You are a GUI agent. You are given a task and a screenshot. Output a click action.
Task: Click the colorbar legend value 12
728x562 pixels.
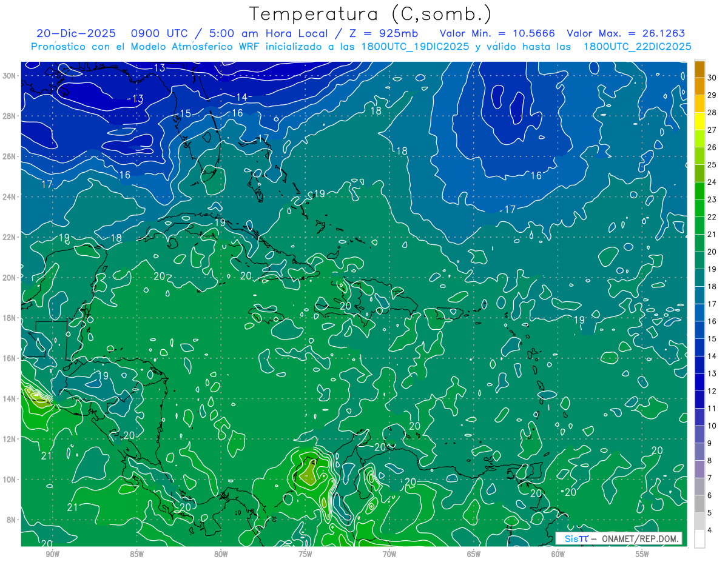[712, 391]
